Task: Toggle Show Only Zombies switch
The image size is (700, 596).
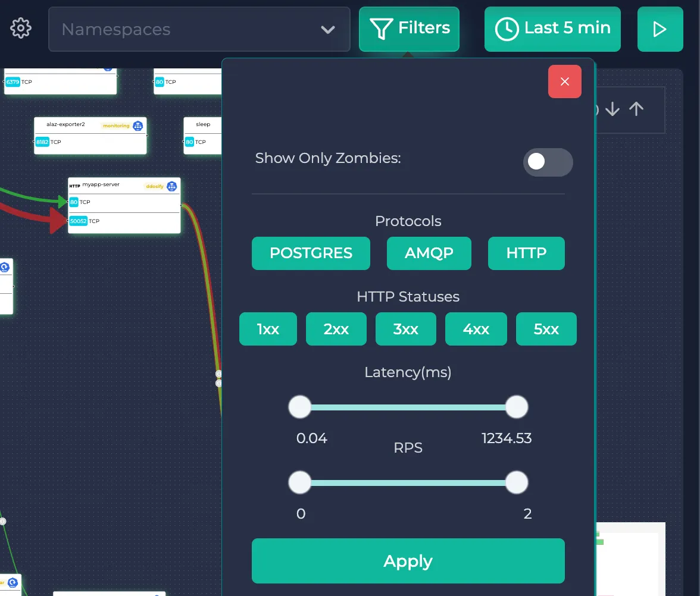Action: click(548, 162)
